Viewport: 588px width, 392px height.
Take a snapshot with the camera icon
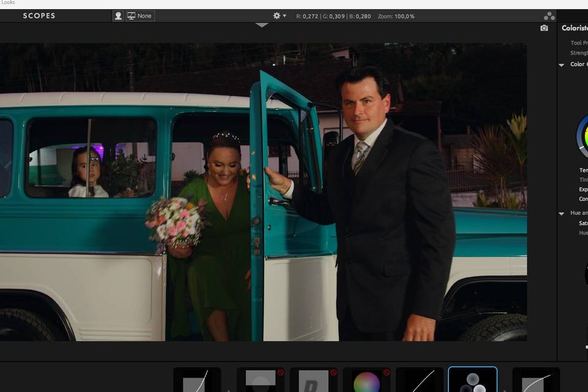point(544,28)
